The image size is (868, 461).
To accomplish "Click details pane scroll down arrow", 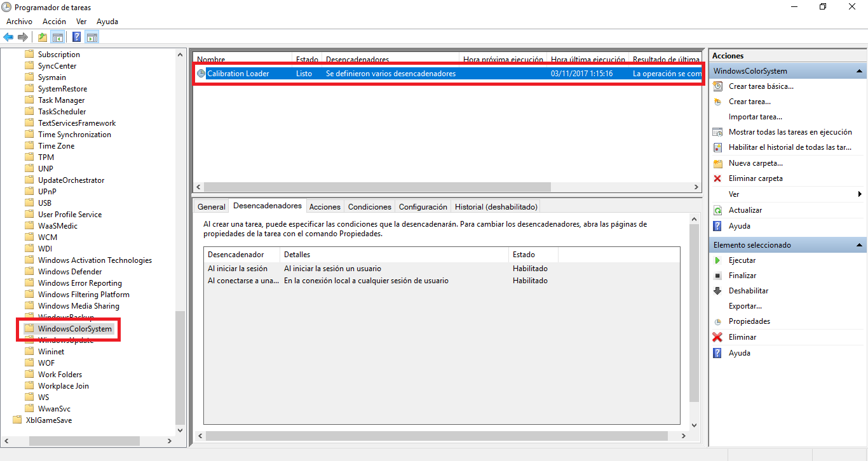I will pos(694,425).
